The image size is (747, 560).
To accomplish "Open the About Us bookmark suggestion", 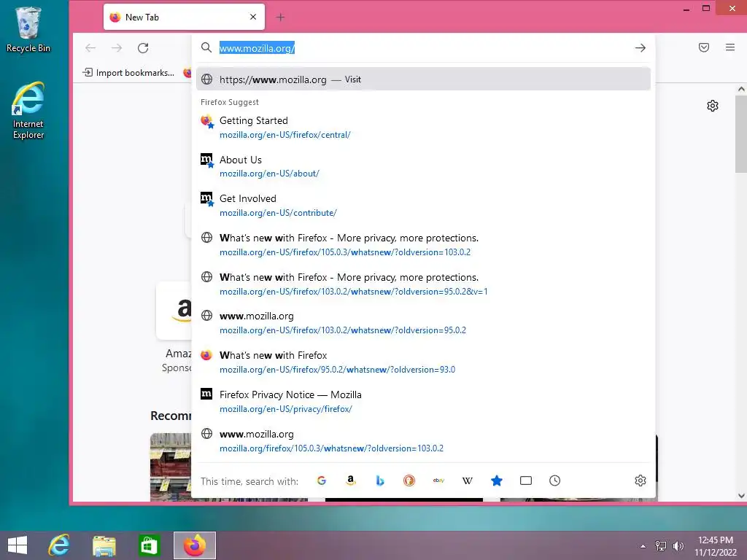I will pyautogui.click(x=423, y=166).
